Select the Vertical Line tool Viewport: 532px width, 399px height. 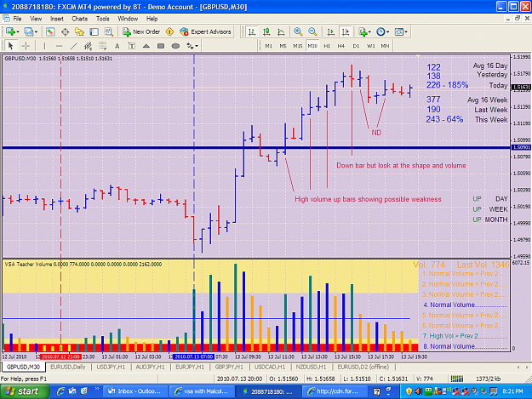click(x=44, y=46)
